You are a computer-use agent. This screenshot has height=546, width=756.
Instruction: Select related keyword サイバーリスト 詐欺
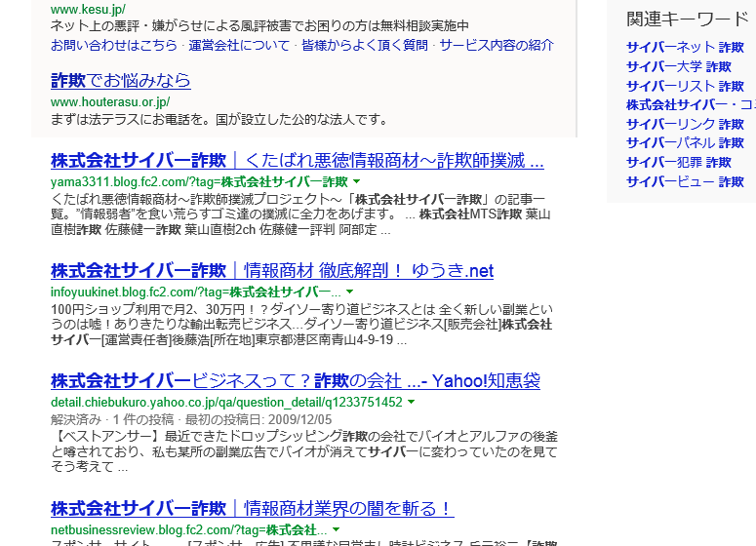(x=685, y=86)
